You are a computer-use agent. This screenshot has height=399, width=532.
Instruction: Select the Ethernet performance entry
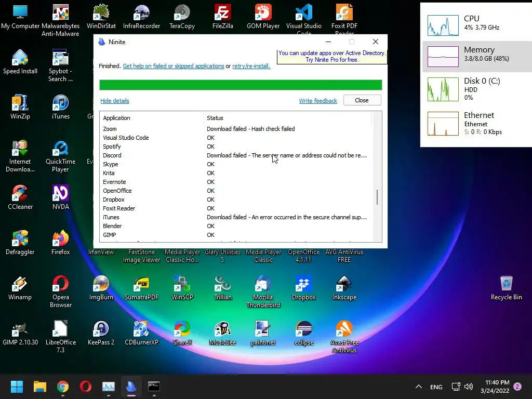click(x=477, y=124)
